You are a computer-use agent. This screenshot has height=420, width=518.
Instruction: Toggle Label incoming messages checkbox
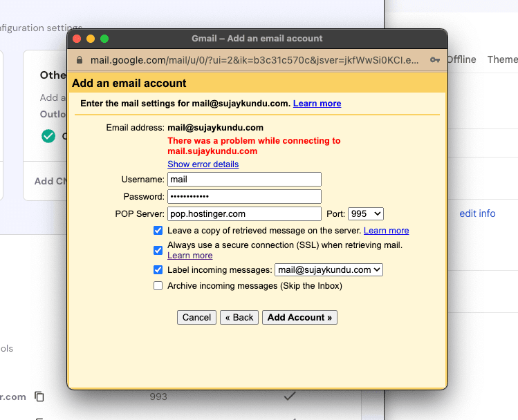tap(158, 269)
